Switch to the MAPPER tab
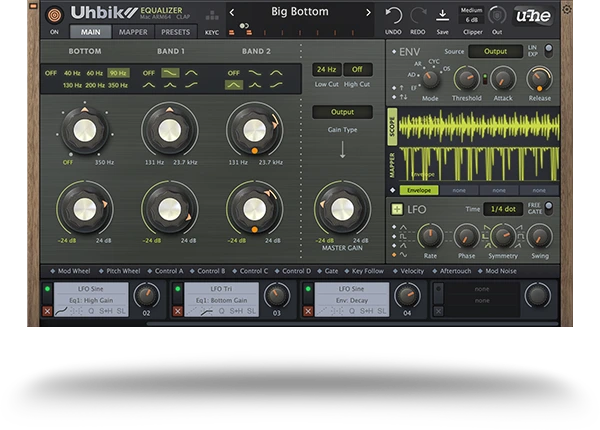The image size is (600, 430). click(132, 32)
